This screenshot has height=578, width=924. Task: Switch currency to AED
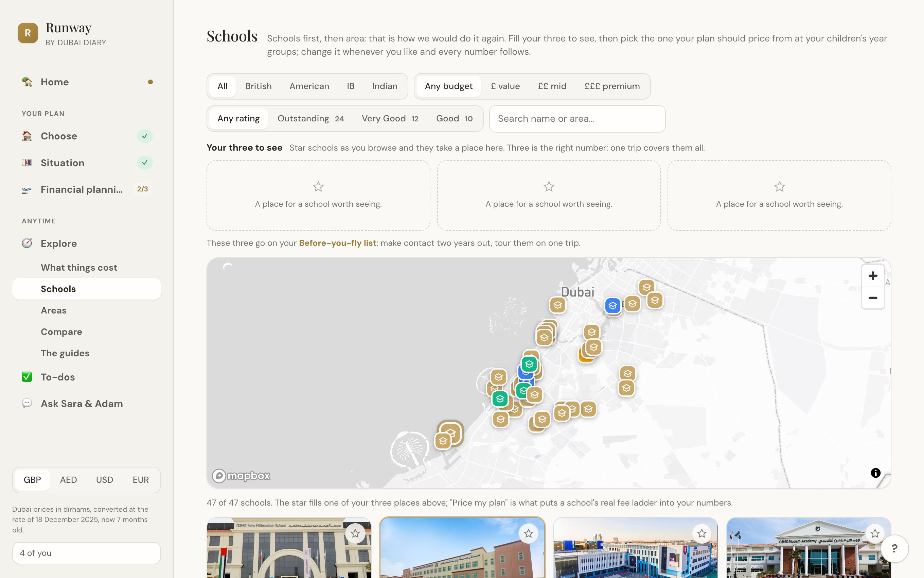(68, 480)
